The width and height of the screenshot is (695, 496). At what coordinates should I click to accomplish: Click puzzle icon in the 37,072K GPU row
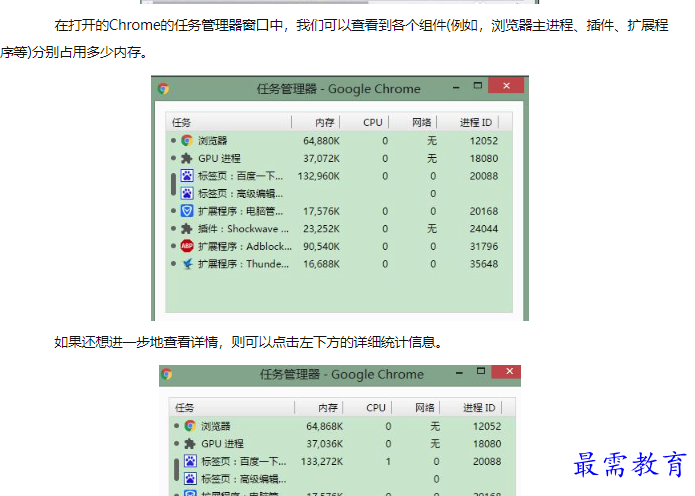187,158
